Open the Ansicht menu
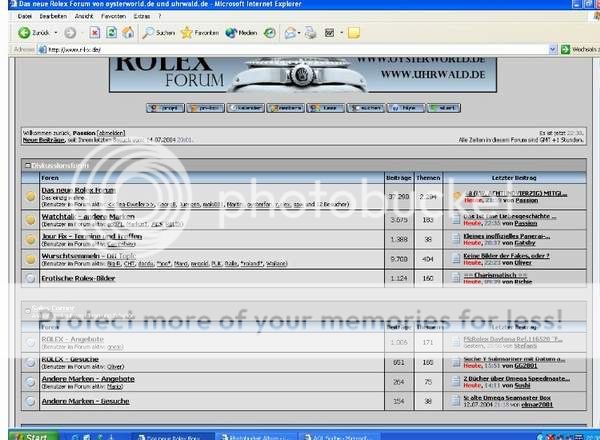Screen dimensions: 600x440 (84, 16)
